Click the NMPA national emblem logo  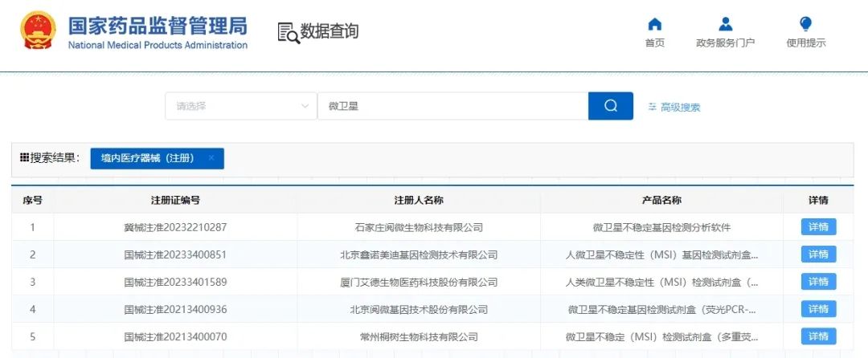pyautogui.click(x=37, y=31)
